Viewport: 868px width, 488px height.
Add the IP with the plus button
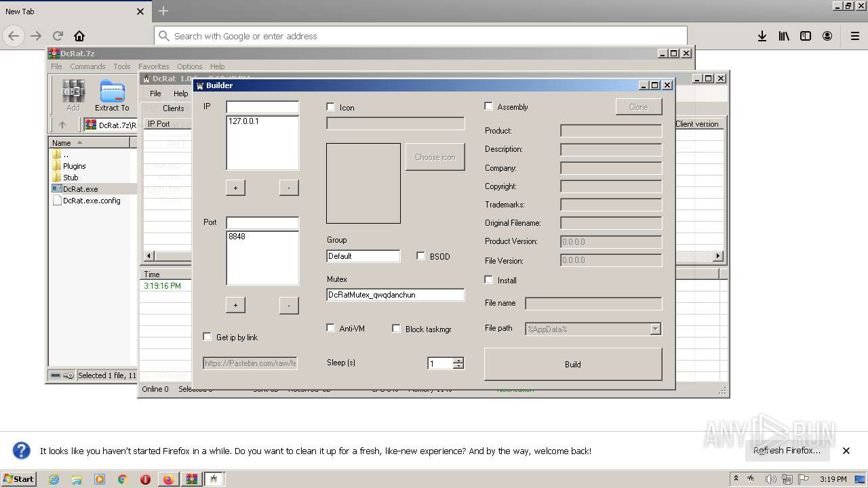(x=235, y=188)
